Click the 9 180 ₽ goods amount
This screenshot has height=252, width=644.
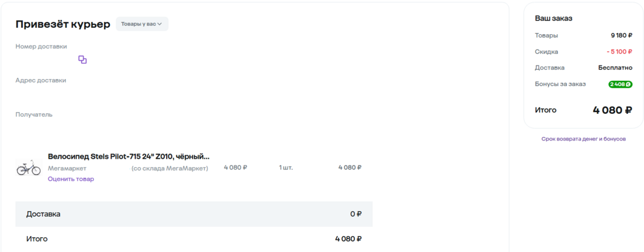(622, 35)
